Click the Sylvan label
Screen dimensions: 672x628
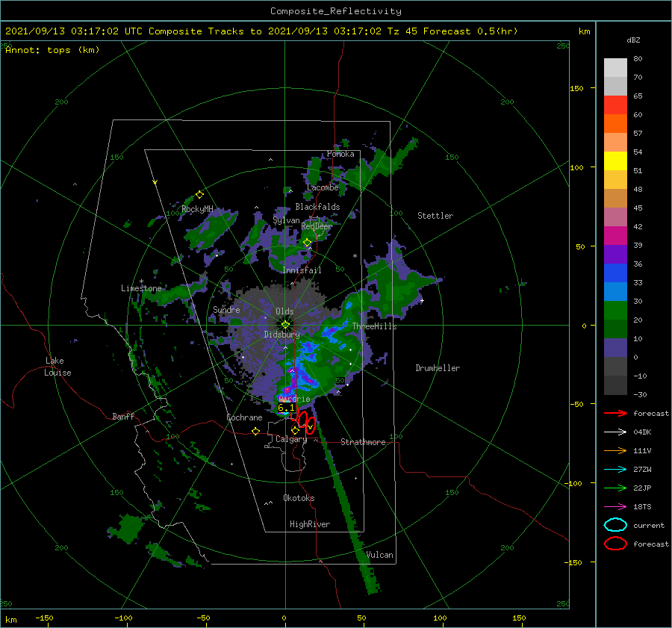(x=286, y=220)
